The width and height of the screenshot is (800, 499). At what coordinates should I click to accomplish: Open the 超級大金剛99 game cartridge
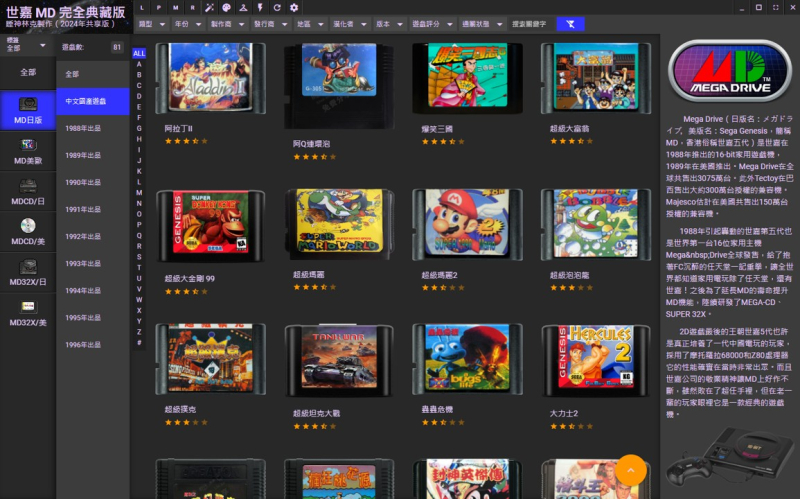[210, 226]
